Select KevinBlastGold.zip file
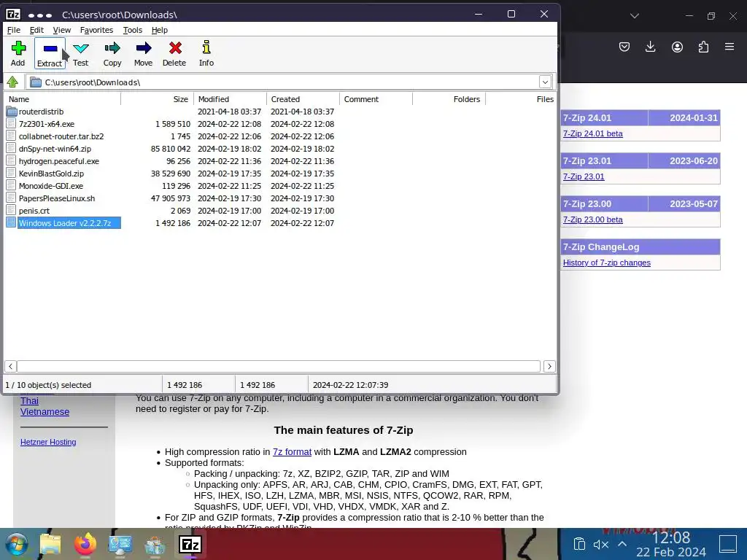The height and width of the screenshot is (560, 747). coord(52,174)
